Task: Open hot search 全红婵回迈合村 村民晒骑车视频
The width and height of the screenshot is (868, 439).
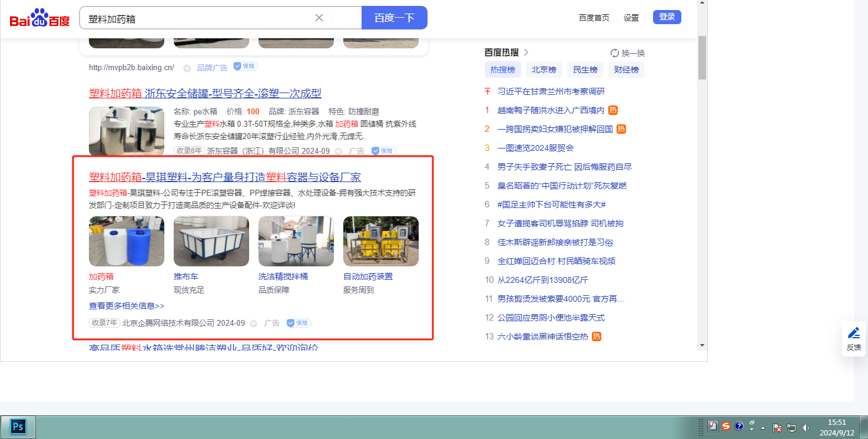Action: pos(556,261)
